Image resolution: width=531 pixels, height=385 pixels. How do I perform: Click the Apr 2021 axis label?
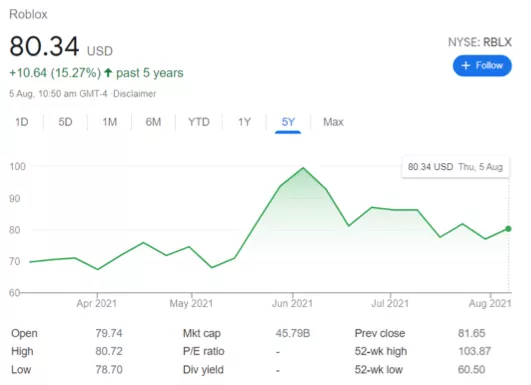point(97,303)
